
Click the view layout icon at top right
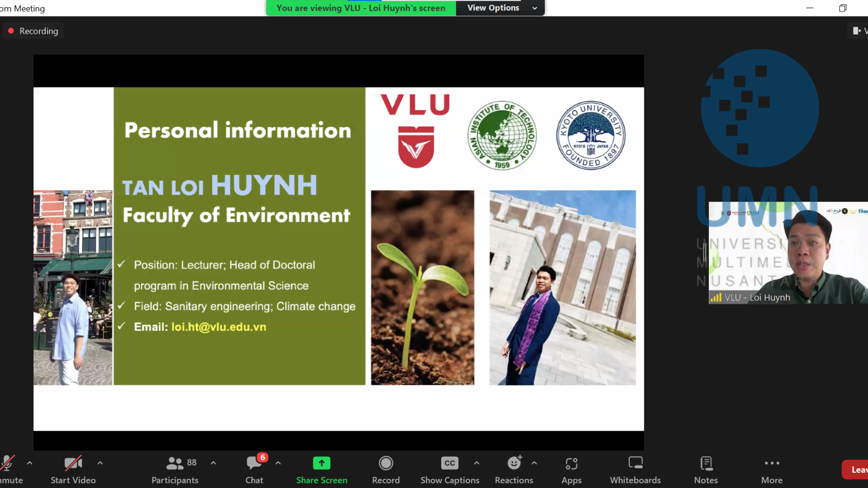pos(857,31)
